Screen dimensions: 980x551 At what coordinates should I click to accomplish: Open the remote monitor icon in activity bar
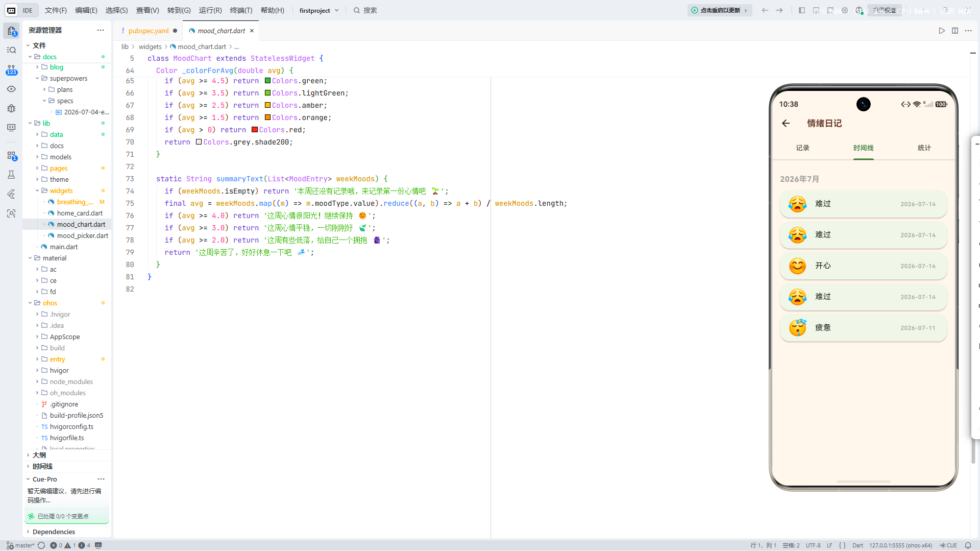click(11, 128)
